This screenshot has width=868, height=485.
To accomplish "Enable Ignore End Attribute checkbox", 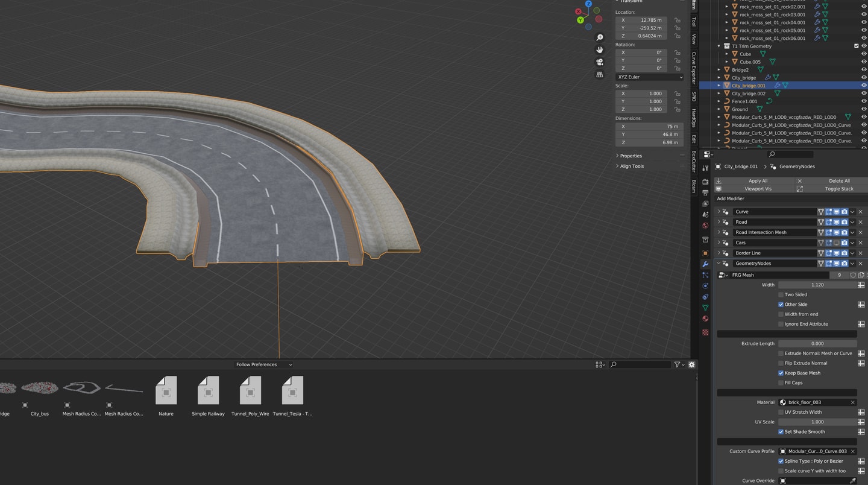I will (781, 324).
